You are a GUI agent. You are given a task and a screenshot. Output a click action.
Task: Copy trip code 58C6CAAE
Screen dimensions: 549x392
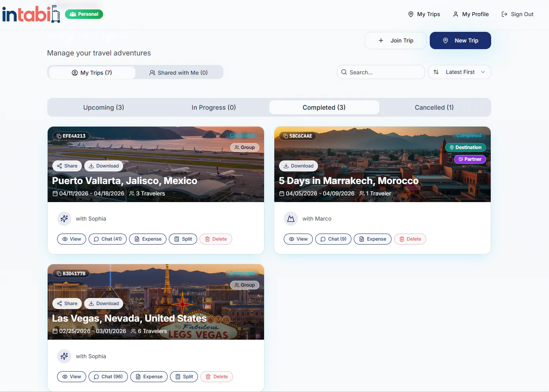point(298,136)
